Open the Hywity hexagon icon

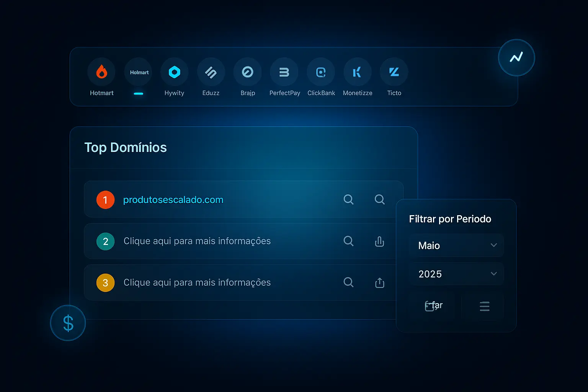pyautogui.click(x=174, y=72)
